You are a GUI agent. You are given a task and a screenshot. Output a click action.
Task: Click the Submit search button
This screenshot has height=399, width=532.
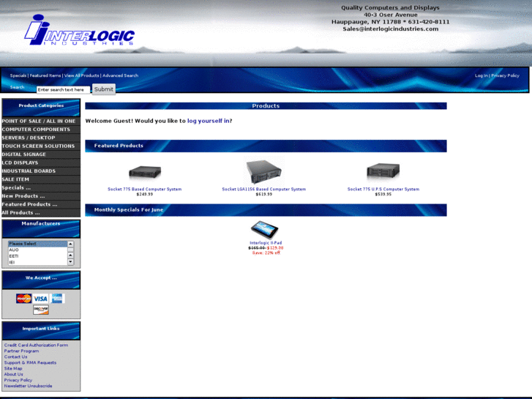point(104,89)
